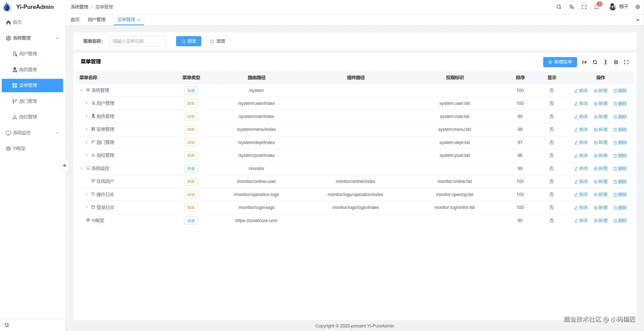Click the 菜单名称 search input field

[x=137, y=41]
